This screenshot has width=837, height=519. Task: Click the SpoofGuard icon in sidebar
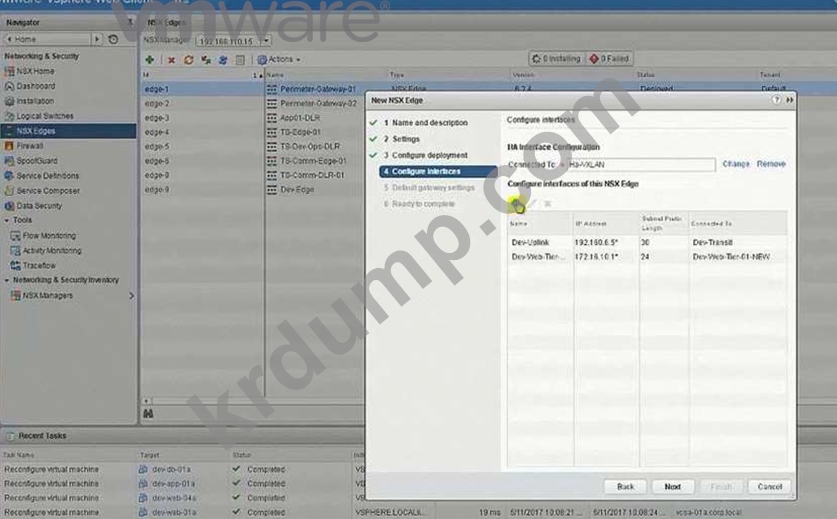[x=9, y=161]
